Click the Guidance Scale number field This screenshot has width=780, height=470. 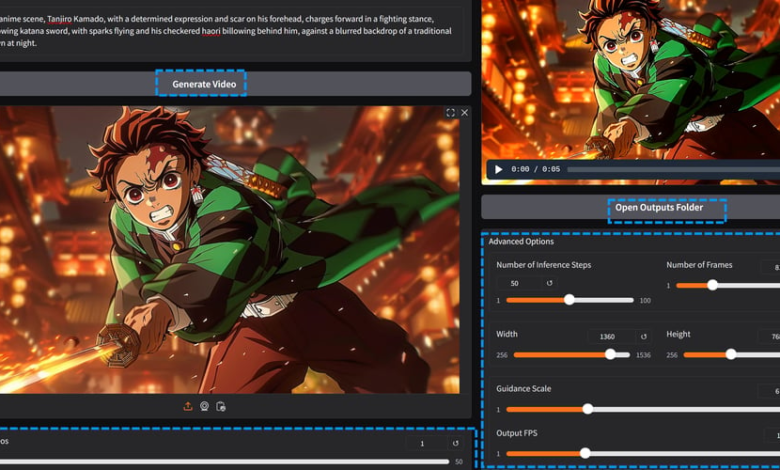point(769,391)
